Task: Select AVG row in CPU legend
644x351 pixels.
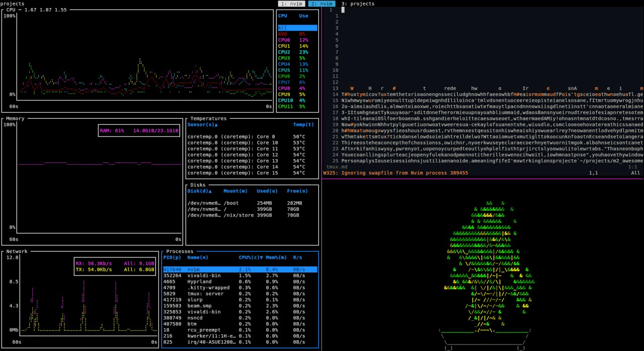Action: (x=297, y=34)
